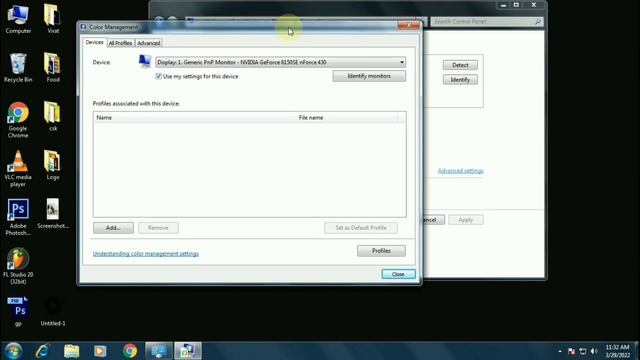Switch to the Advanced tab

point(149,43)
